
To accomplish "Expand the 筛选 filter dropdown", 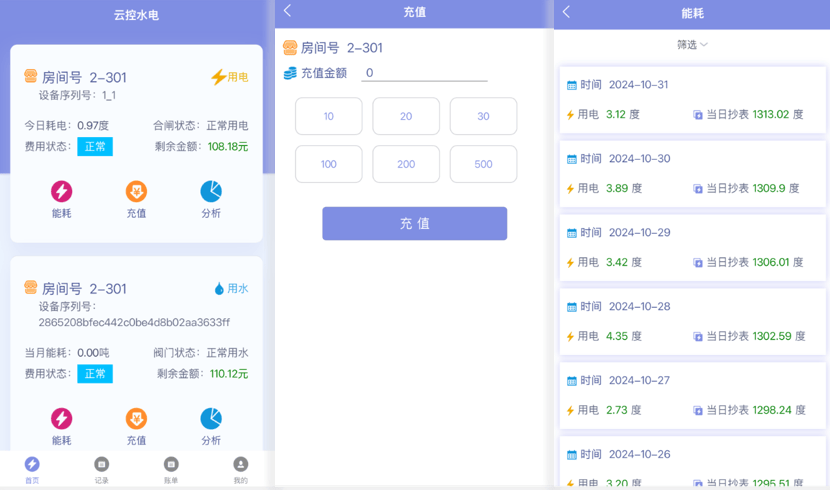I will pyautogui.click(x=692, y=45).
